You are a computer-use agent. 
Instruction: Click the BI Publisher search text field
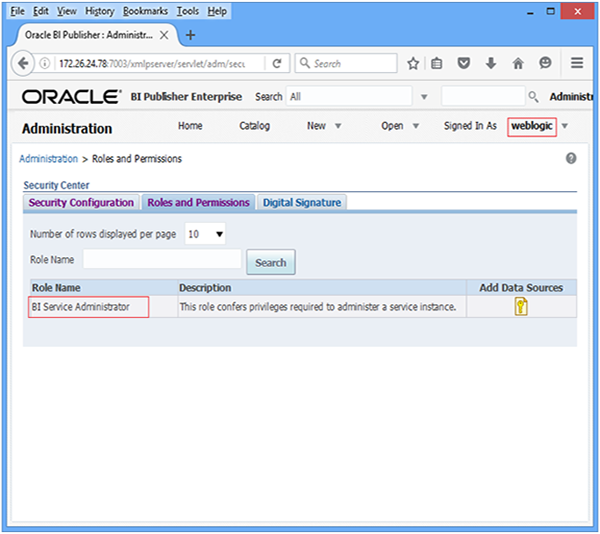(x=483, y=96)
